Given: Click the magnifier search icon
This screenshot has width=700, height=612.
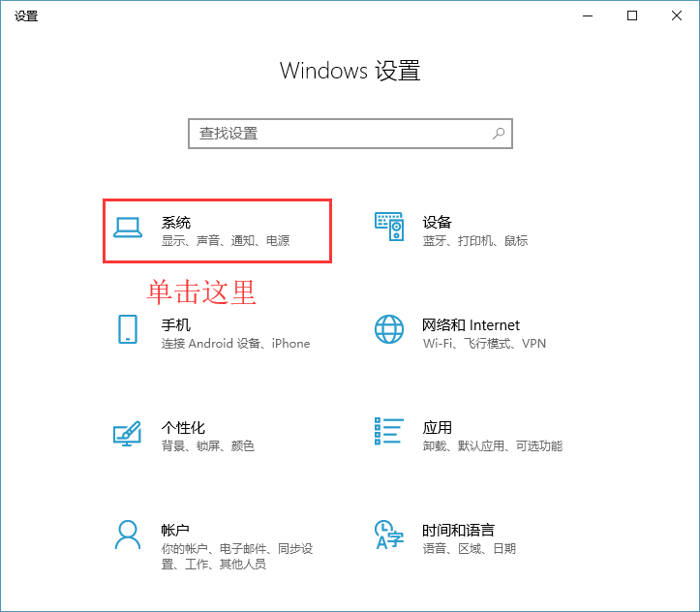Looking at the screenshot, I should 499,133.
